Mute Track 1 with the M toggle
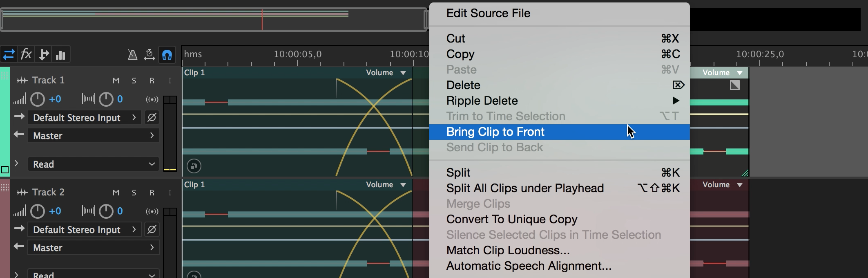868x278 pixels. pyautogui.click(x=116, y=80)
